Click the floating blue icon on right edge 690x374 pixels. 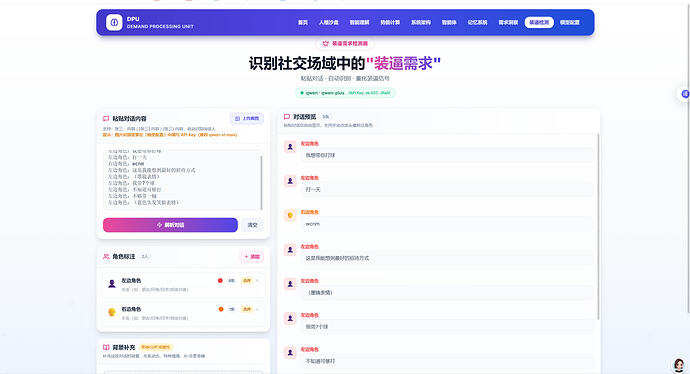pos(685,94)
